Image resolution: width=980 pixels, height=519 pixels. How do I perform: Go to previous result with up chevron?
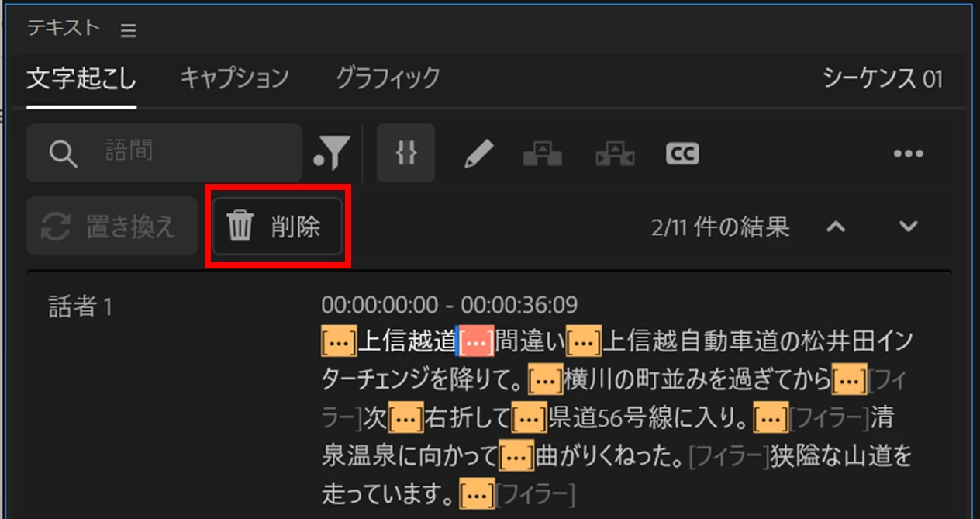pyautogui.click(x=835, y=227)
